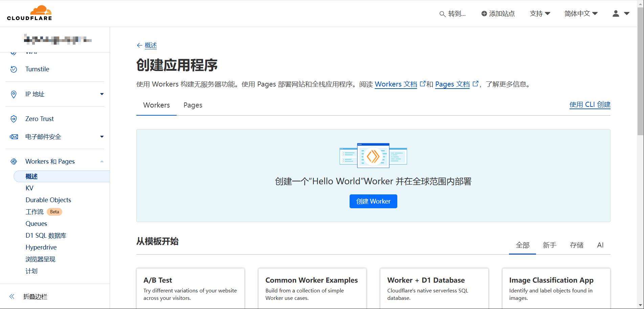Click the blurred account name in sidebar

(x=58, y=40)
